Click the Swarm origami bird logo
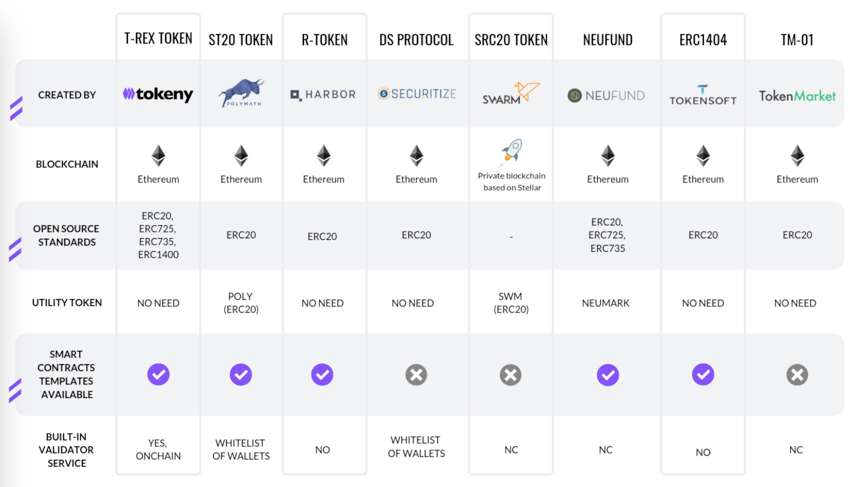Image resolution: width=858 pixels, height=487 pixels. coord(511,93)
